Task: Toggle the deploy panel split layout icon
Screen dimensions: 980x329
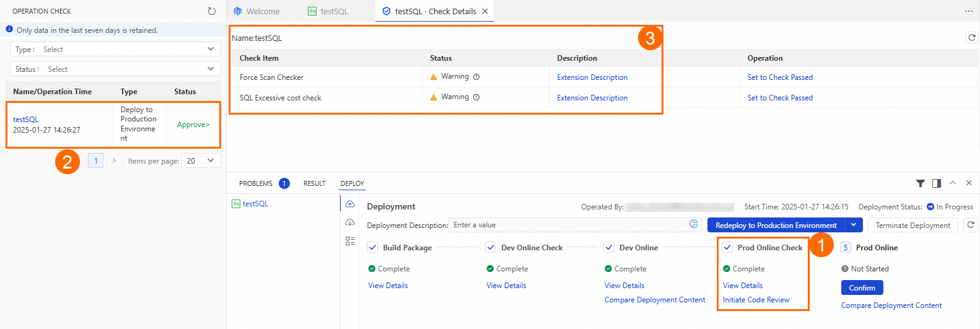Action: pos(937,183)
